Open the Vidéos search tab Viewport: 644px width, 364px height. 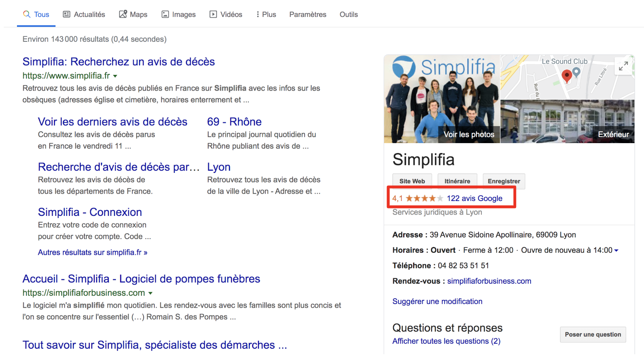pyautogui.click(x=226, y=14)
